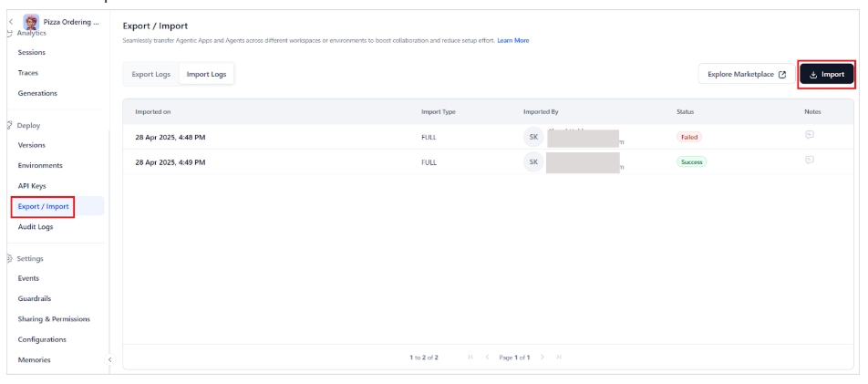Open Events under Settings
The image size is (868, 384).
pyautogui.click(x=28, y=278)
